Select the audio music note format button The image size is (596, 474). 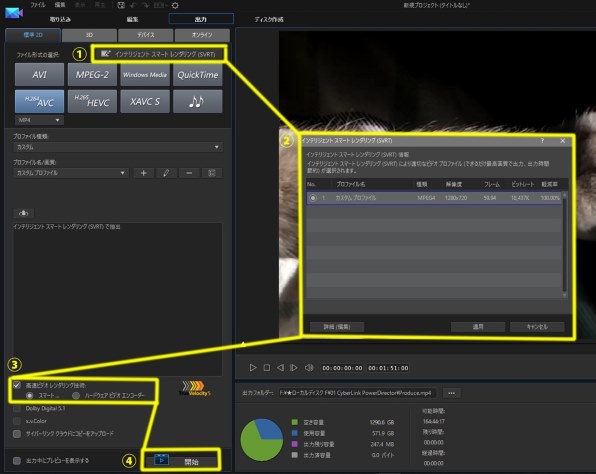pyautogui.click(x=198, y=101)
